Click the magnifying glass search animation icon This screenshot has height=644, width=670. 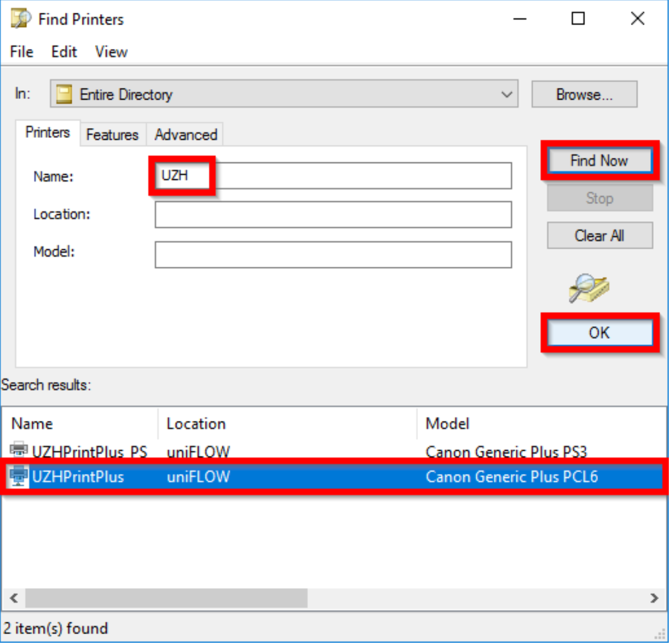[x=589, y=288]
